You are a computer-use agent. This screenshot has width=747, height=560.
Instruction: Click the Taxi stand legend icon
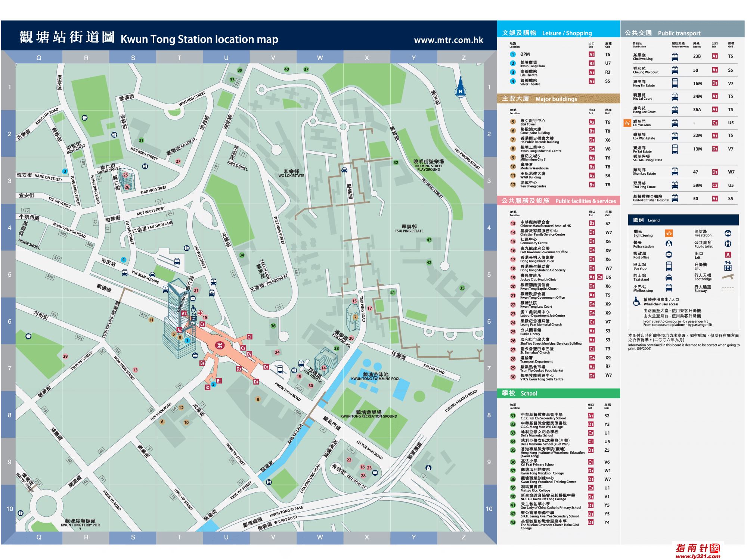pyautogui.click(x=669, y=277)
